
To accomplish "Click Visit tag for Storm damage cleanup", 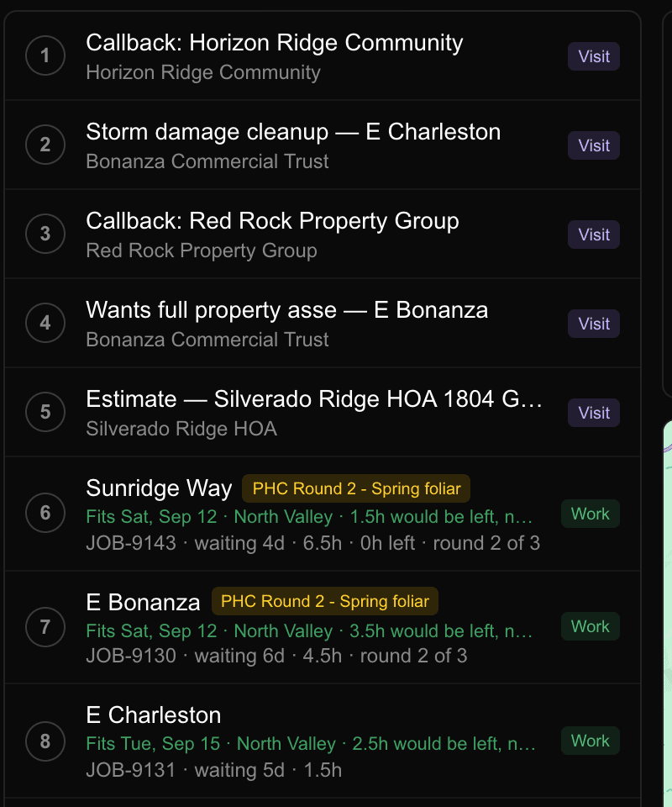I will coord(593,145).
